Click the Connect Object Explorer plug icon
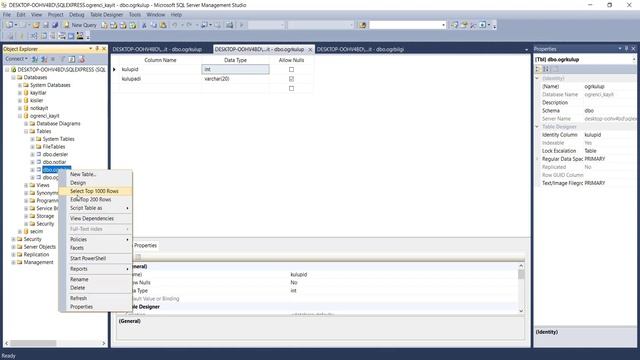The width and height of the screenshot is (640, 360). coord(35,59)
